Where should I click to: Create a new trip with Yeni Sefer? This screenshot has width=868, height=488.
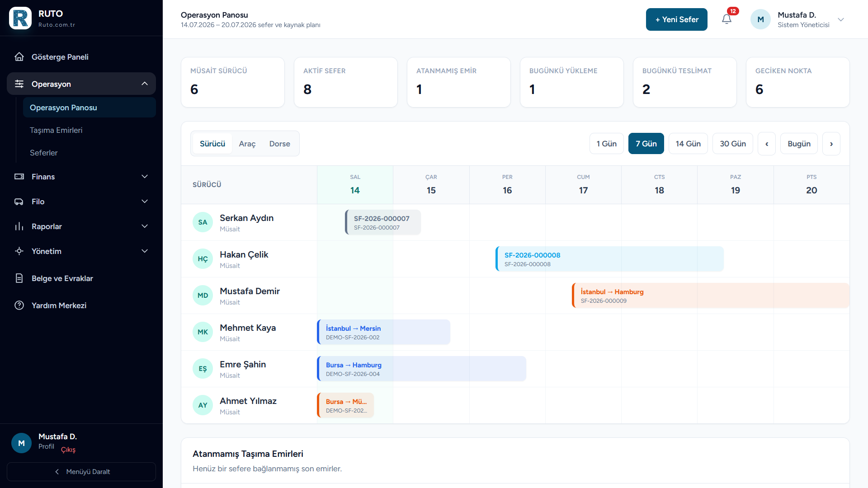click(676, 19)
